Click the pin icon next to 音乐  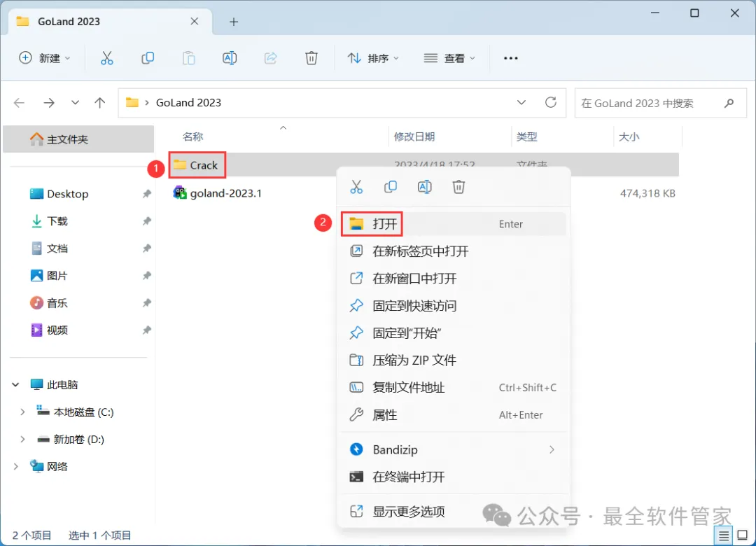[x=146, y=303]
